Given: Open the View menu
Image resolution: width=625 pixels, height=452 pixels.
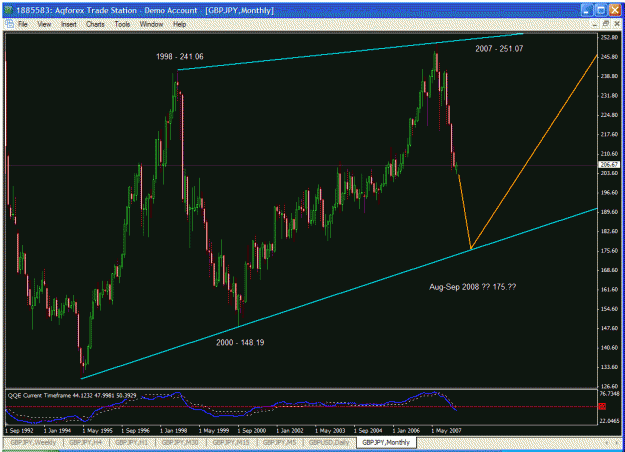Looking at the screenshot, I should click(x=44, y=24).
